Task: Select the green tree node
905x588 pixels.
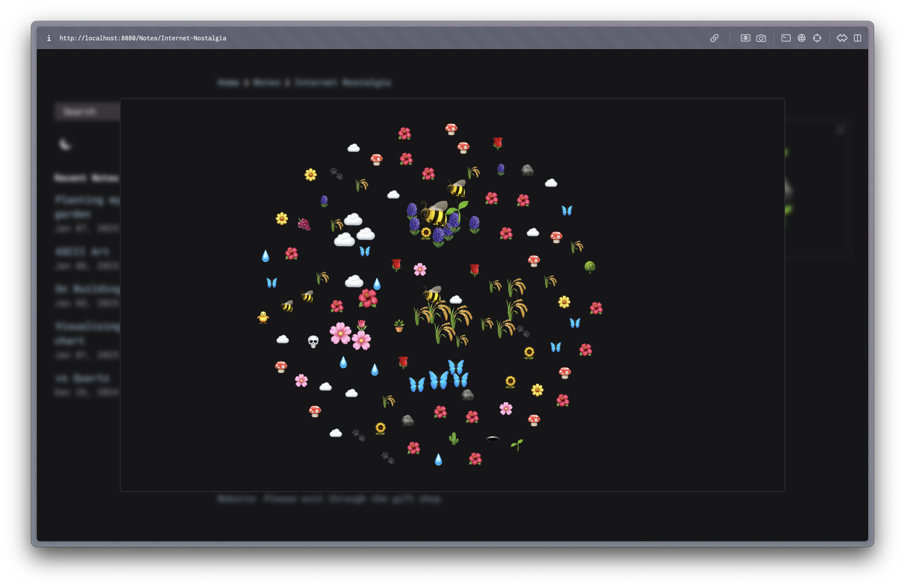Action: point(589,267)
